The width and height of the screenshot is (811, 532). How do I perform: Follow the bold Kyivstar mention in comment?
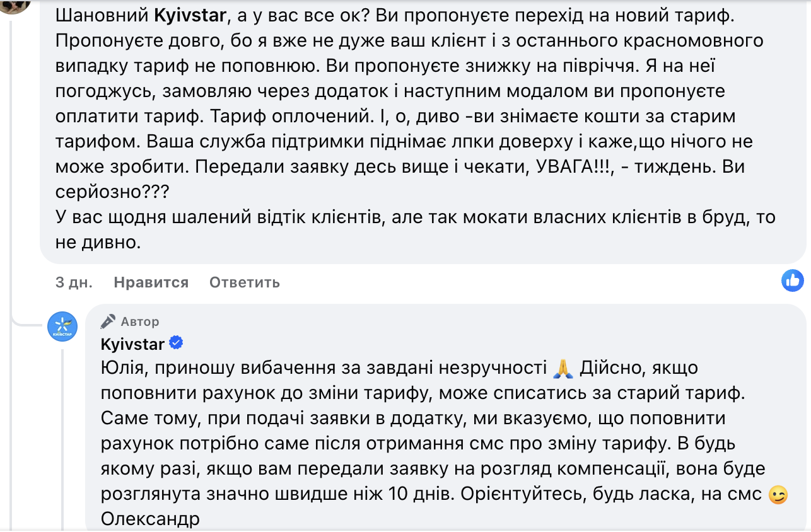click(x=190, y=16)
